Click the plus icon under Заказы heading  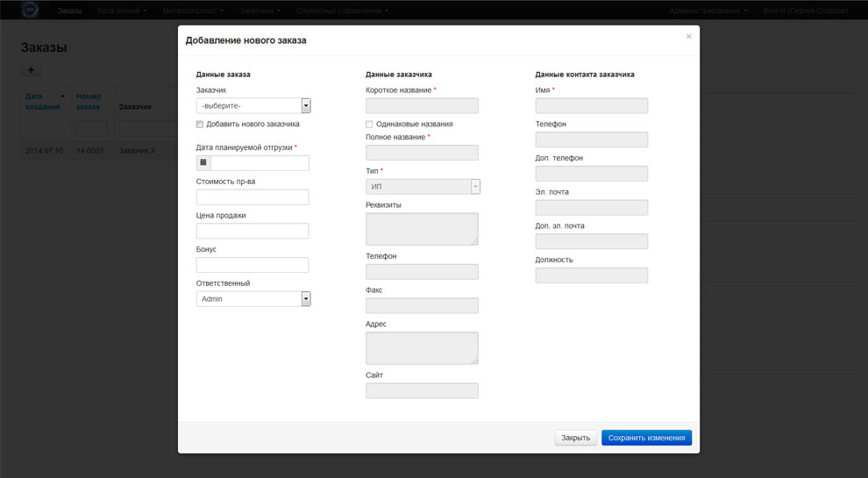pos(31,70)
